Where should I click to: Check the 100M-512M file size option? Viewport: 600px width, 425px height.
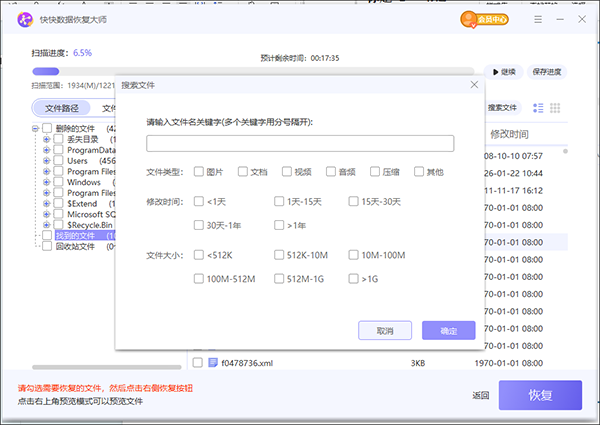coord(199,278)
